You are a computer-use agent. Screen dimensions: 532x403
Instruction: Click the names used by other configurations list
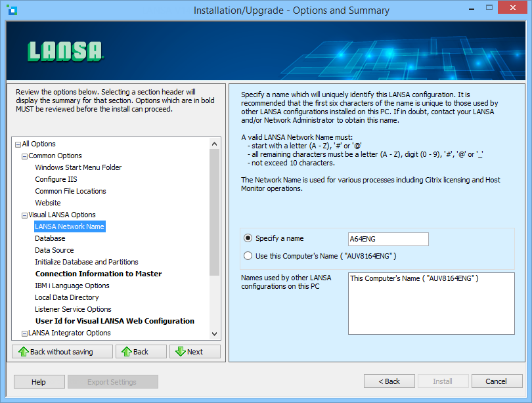coord(432,304)
